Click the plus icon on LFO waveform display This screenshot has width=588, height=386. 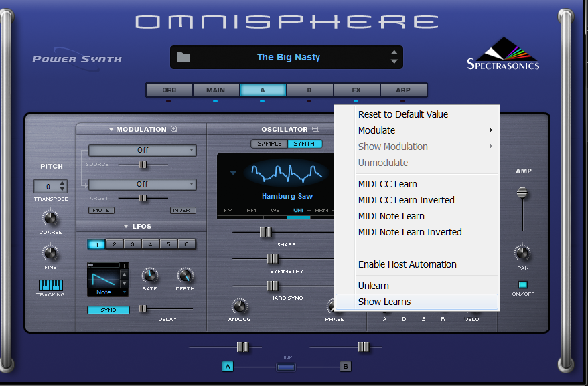(x=124, y=266)
